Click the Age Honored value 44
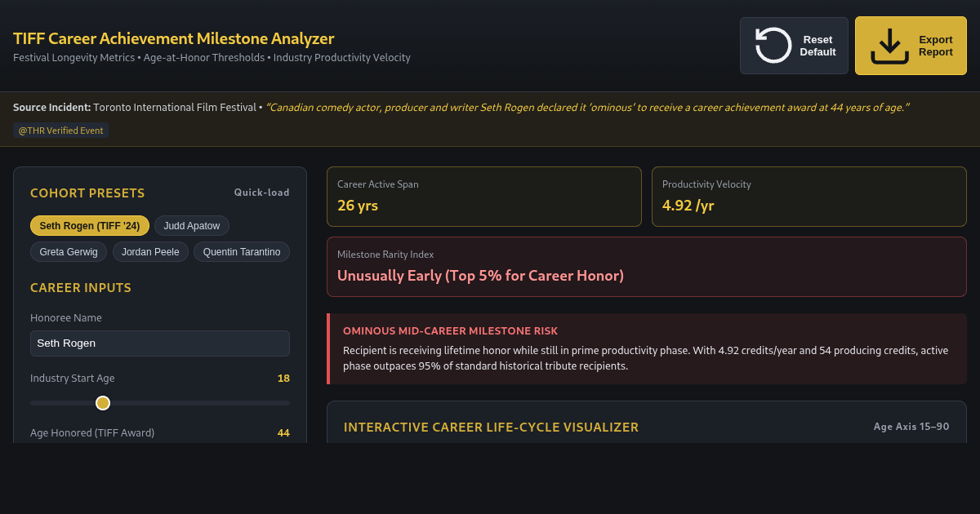This screenshot has width=980, height=514. click(x=283, y=433)
